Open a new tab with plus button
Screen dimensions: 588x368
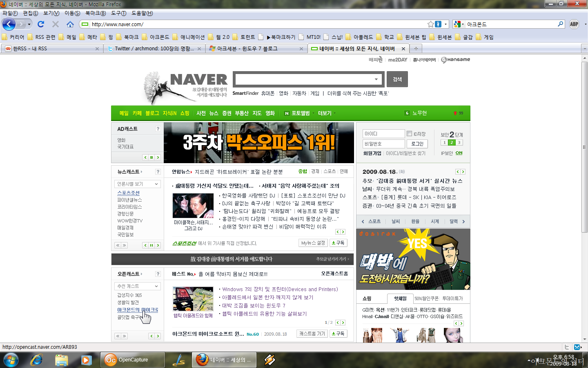pyautogui.click(x=416, y=49)
